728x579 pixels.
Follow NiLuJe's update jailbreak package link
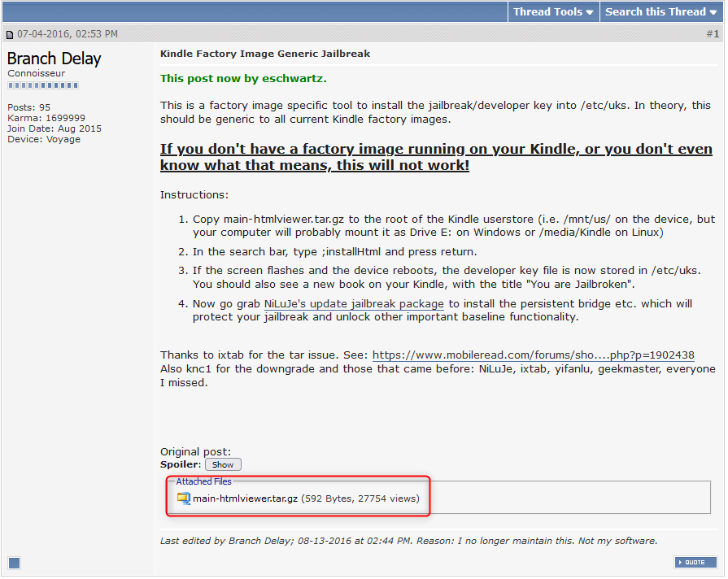354,304
